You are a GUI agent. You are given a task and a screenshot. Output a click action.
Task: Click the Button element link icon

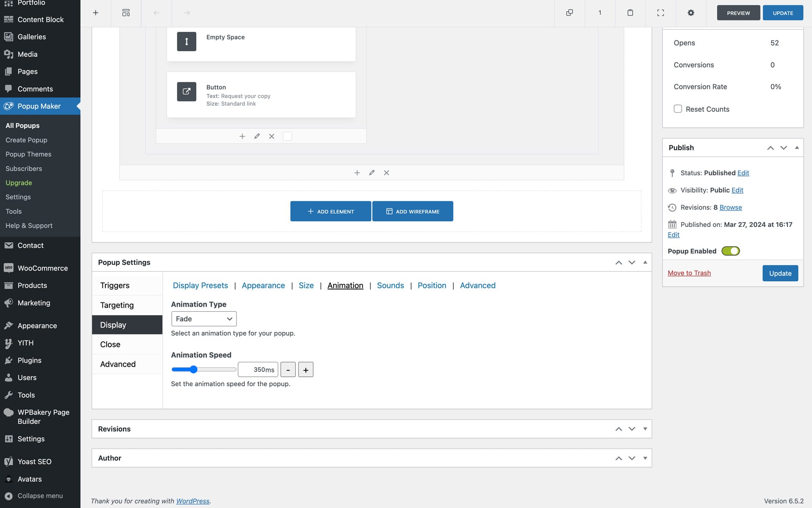[x=187, y=91]
